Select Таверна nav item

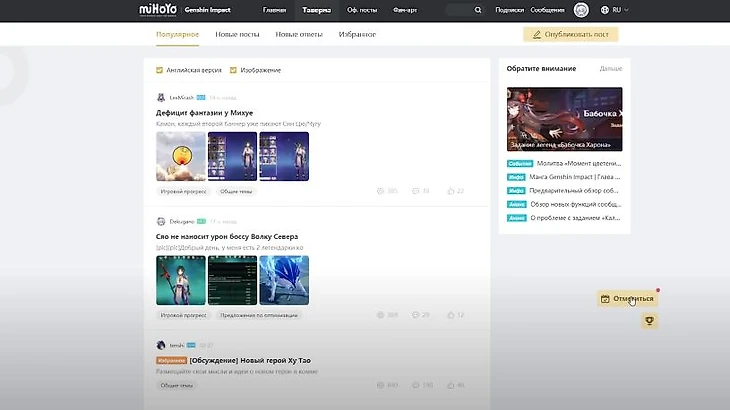[317, 10]
